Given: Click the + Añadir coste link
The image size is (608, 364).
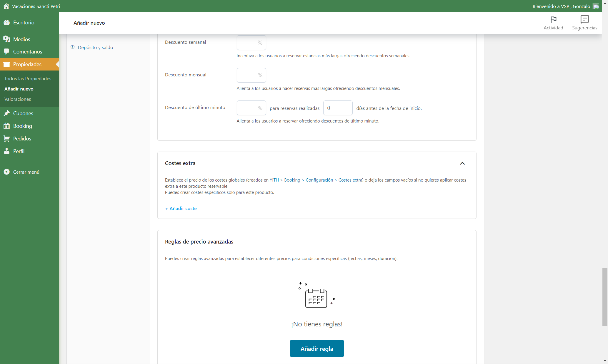Looking at the screenshot, I should pyautogui.click(x=181, y=208).
